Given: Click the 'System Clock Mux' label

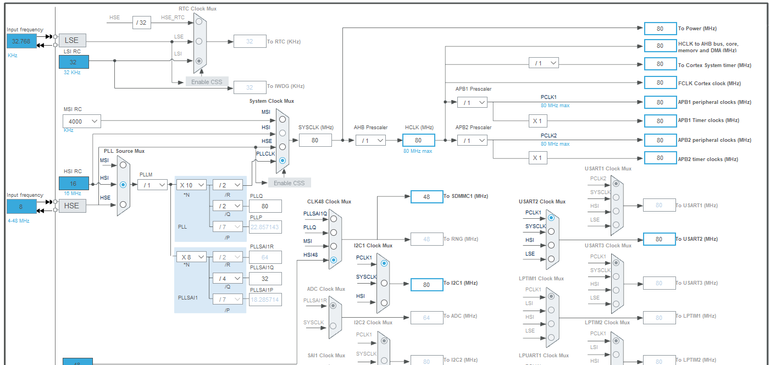Looking at the screenshot, I should coord(272,101).
